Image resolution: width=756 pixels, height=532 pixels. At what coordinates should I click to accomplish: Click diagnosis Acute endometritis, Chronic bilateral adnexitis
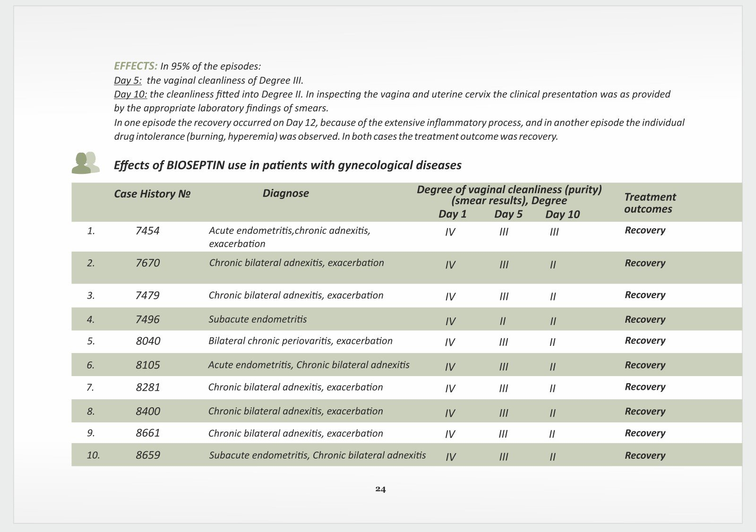309,365
